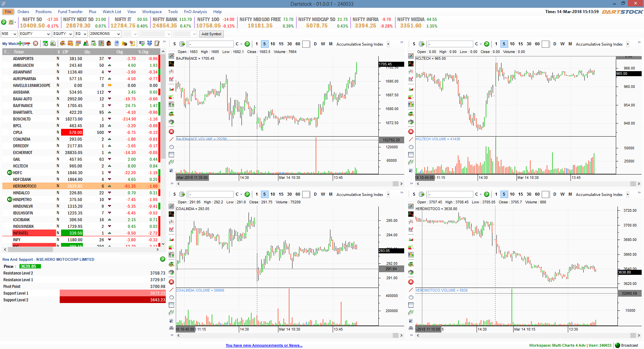Open the new Announcements or News link
The height and width of the screenshot is (349, 644).
coord(264,345)
